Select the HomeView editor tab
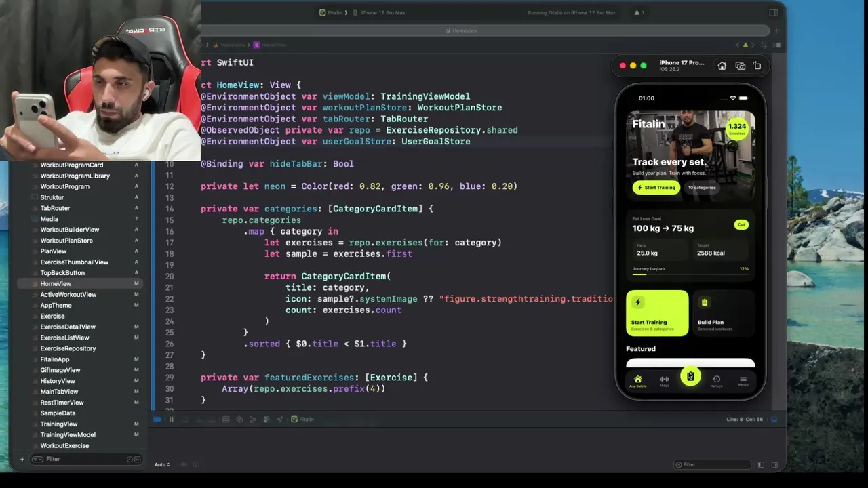The image size is (868, 488). (x=461, y=30)
